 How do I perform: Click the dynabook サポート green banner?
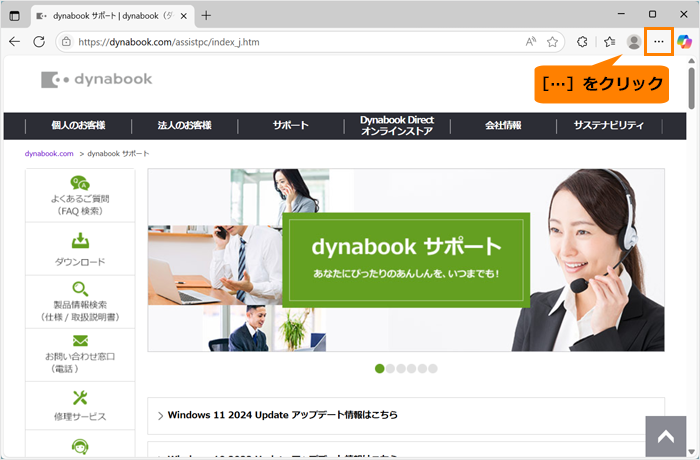[x=406, y=260]
